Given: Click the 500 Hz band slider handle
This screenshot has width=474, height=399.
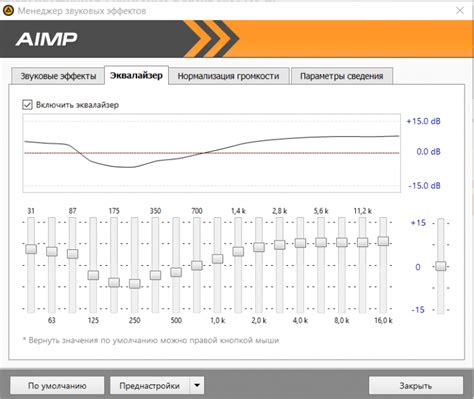Looking at the screenshot, I should coord(176,272).
